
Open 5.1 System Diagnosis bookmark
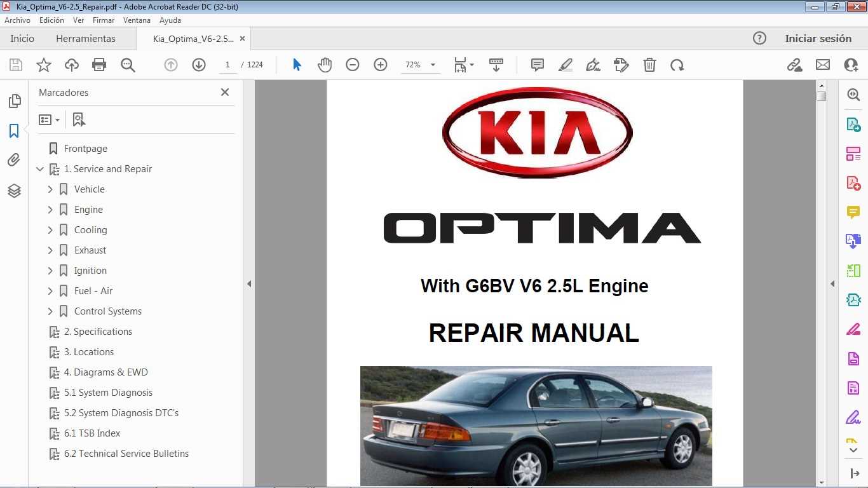(108, 393)
